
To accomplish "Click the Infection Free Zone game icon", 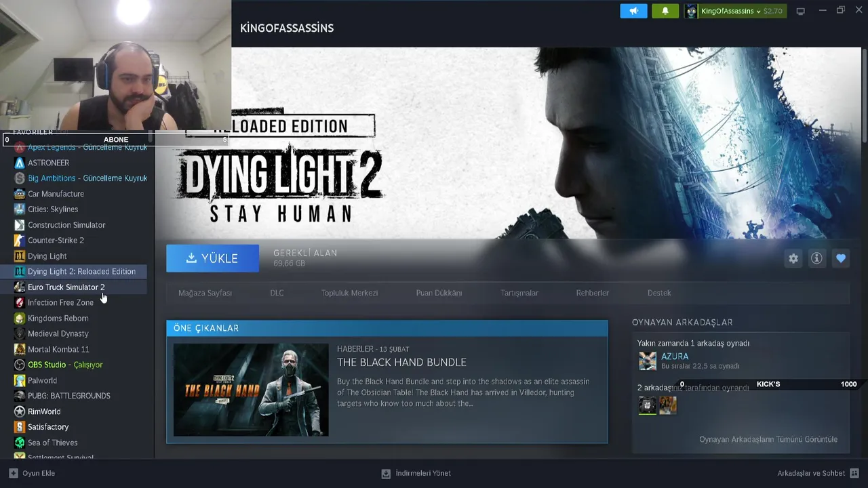I will [20, 303].
